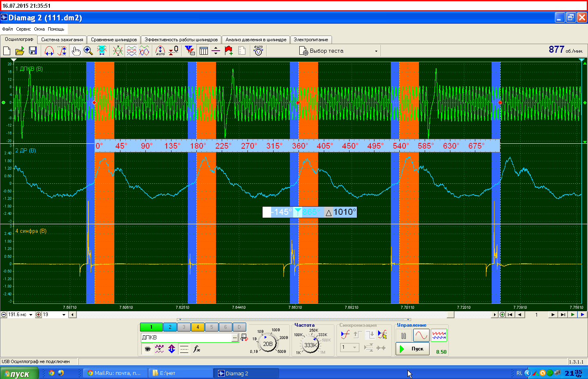Click the sync cursor pointer icon
The height and width of the screenshot is (379, 588).
[x=382, y=334]
